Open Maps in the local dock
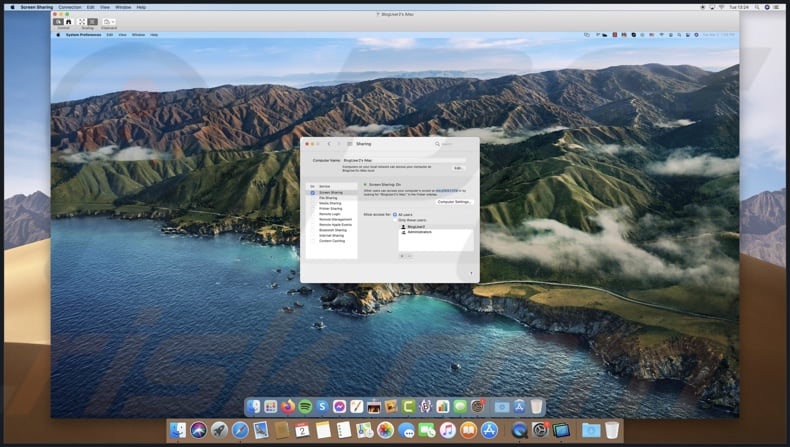This screenshot has width=790, height=447. (364, 430)
